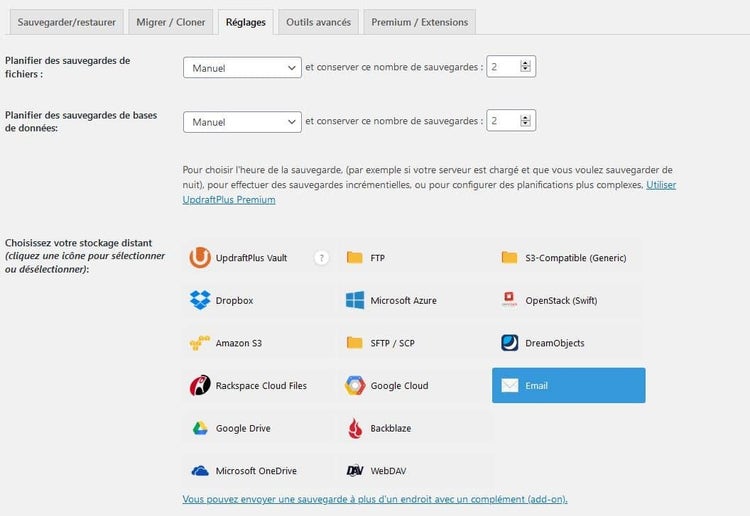Select the Google Drive triangle icon
The width and height of the screenshot is (750, 516).
coord(200,428)
